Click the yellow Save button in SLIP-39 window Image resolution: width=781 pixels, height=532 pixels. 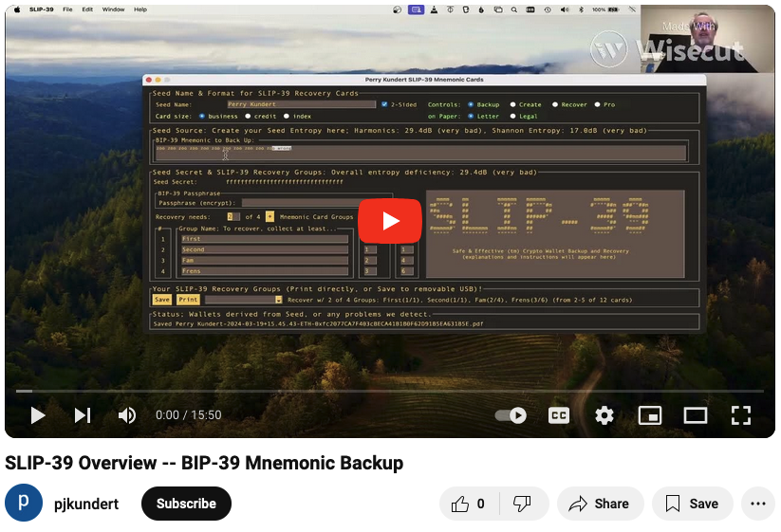click(x=162, y=300)
